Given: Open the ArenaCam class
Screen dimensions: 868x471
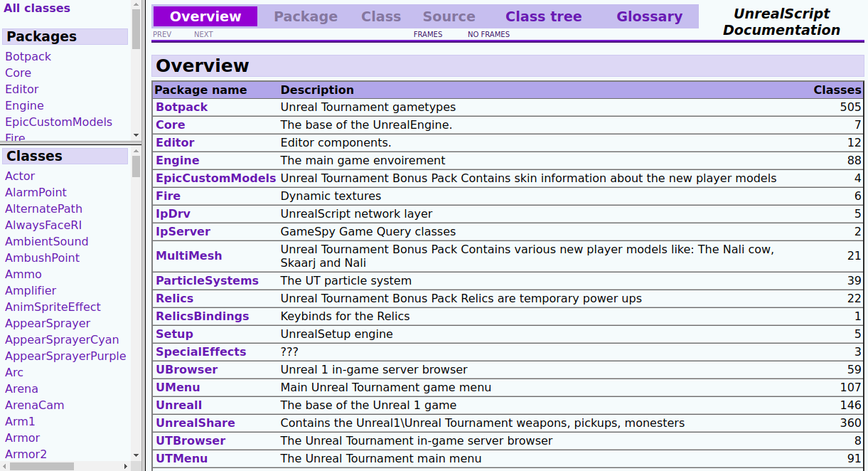Looking at the screenshot, I should [35, 406].
